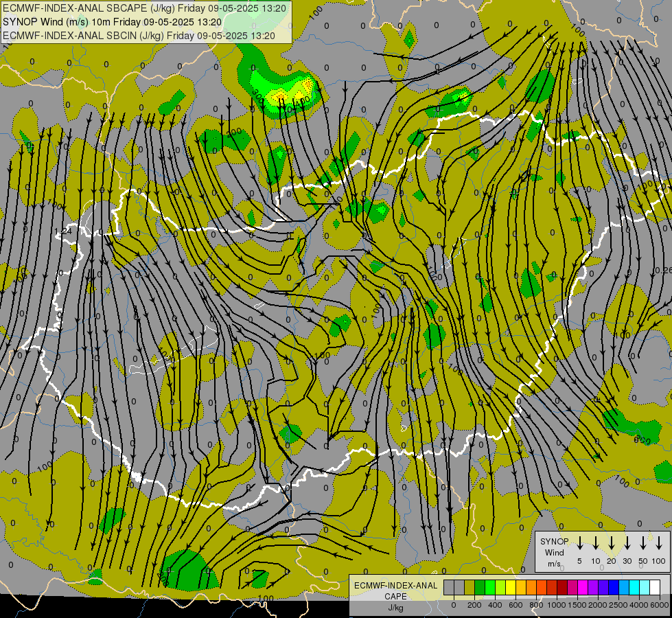The image size is (672, 618).
Task: Click the wind arrow above the 10 label
Action: click(x=596, y=543)
